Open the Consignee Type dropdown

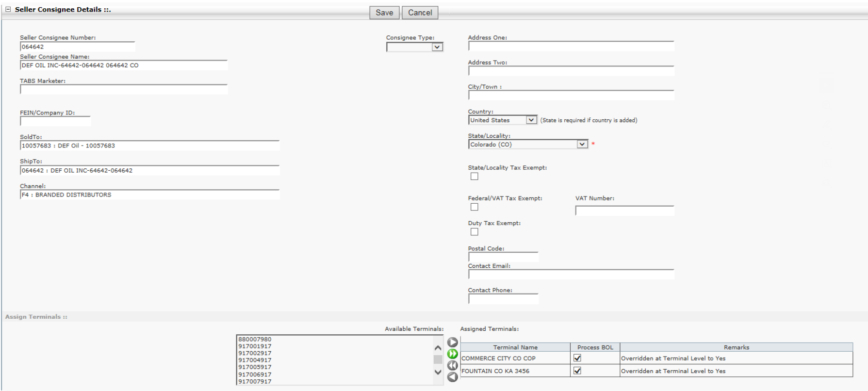click(437, 47)
